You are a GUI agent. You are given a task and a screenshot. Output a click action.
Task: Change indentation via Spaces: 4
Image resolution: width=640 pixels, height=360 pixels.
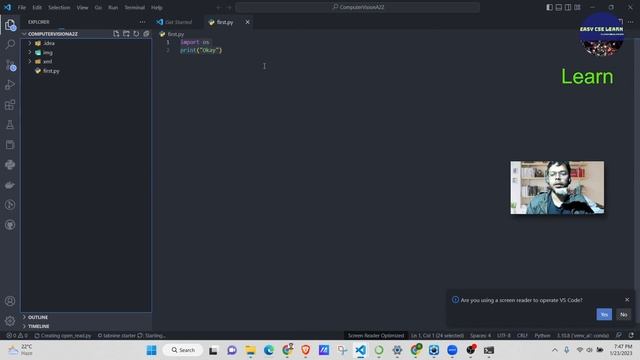click(480, 336)
